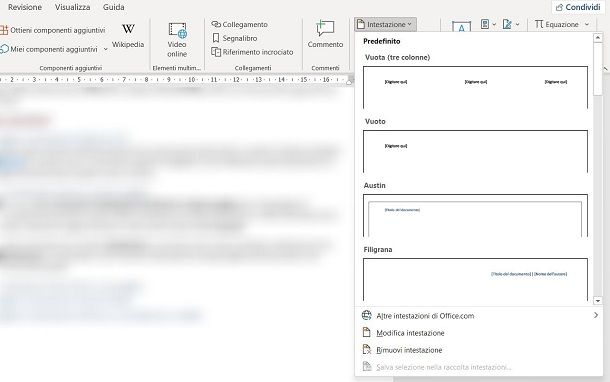Insert a Segnalibro bookmark
610x382 pixels.
[235, 38]
